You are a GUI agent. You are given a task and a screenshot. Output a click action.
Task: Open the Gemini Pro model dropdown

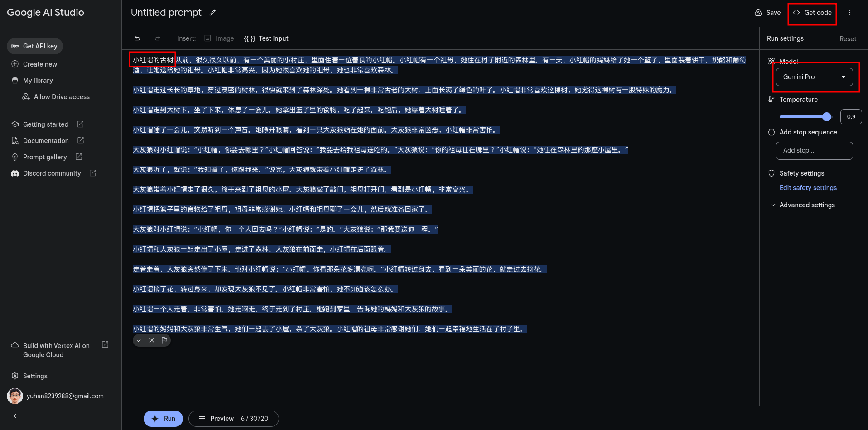coord(814,76)
